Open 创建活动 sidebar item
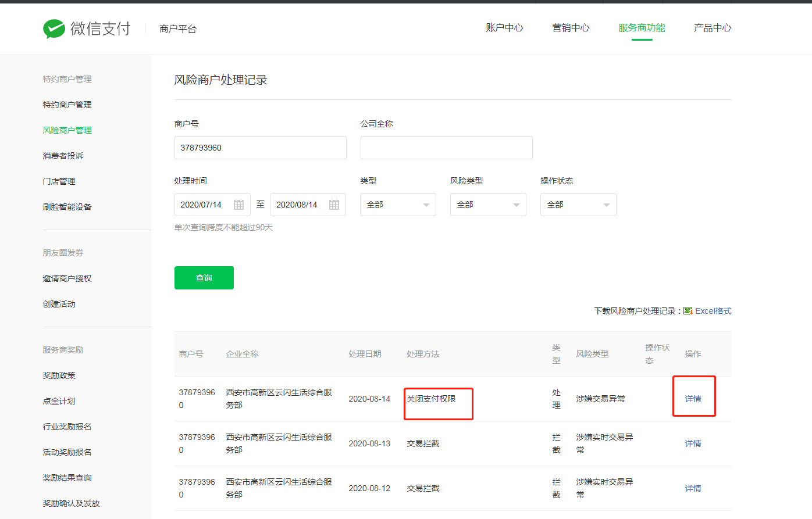The width and height of the screenshot is (812, 519). (x=59, y=304)
